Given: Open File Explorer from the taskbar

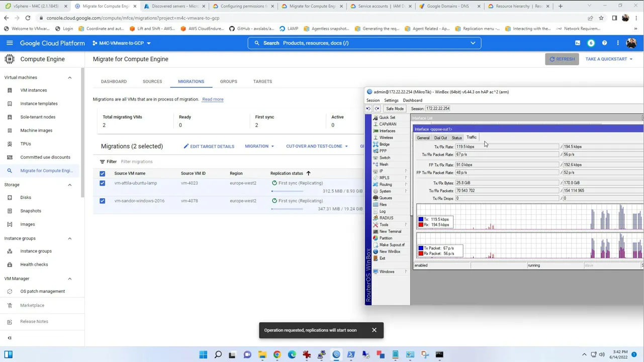Looking at the screenshot, I should tap(262, 354).
